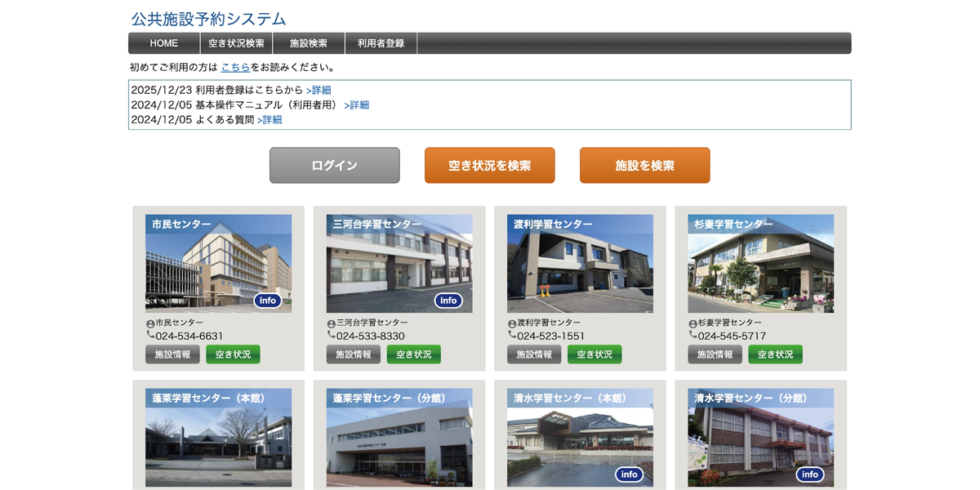Click 施設情報 button for 市民センター
The image size is (980, 490).
coord(172,354)
